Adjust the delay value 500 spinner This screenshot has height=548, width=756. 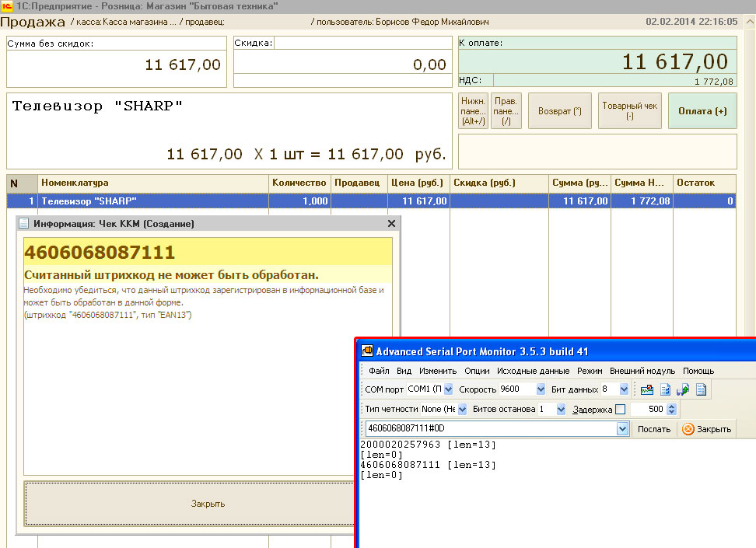[672, 410]
